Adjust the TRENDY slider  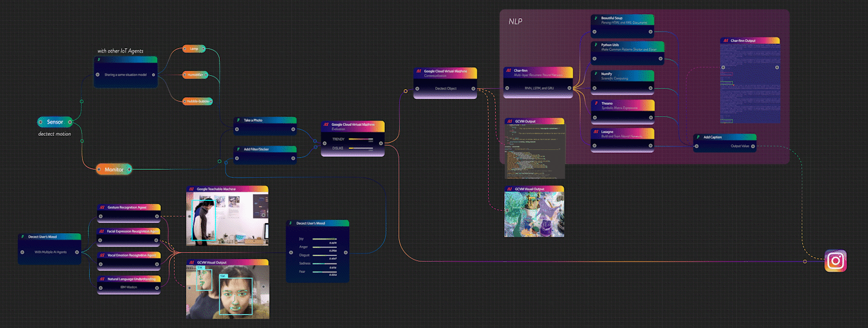click(361, 139)
